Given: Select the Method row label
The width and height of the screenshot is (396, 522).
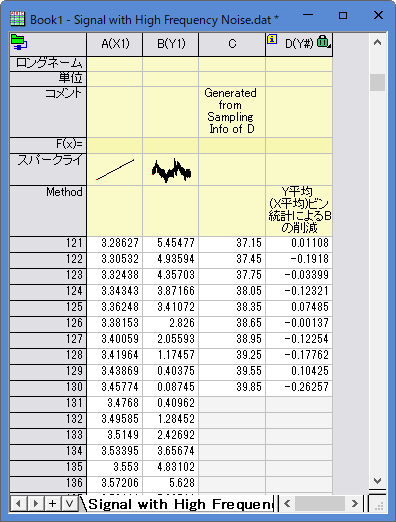Looking at the screenshot, I should click(48, 211).
